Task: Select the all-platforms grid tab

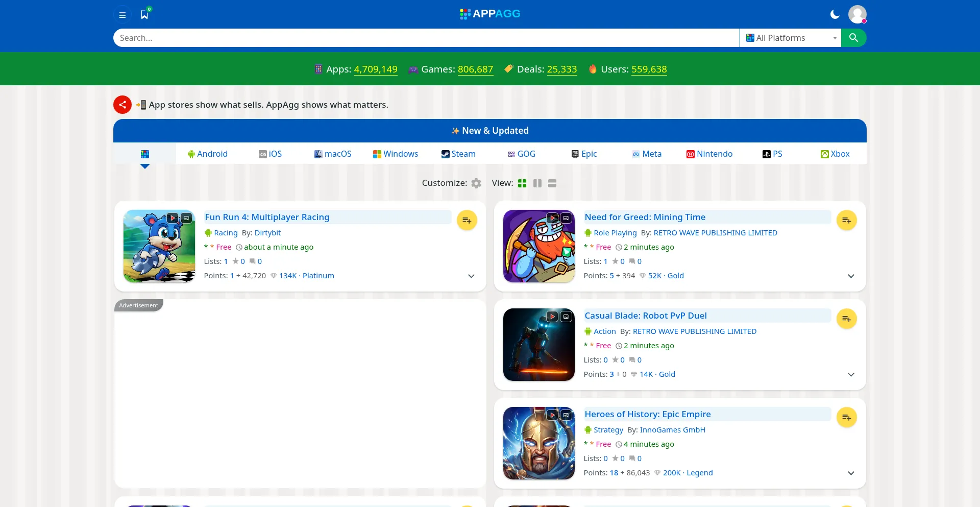Action: pyautogui.click(x=145, y=154)
